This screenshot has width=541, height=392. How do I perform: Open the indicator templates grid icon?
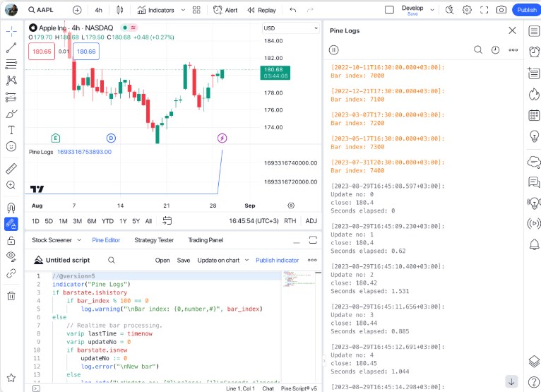(196, 11)
